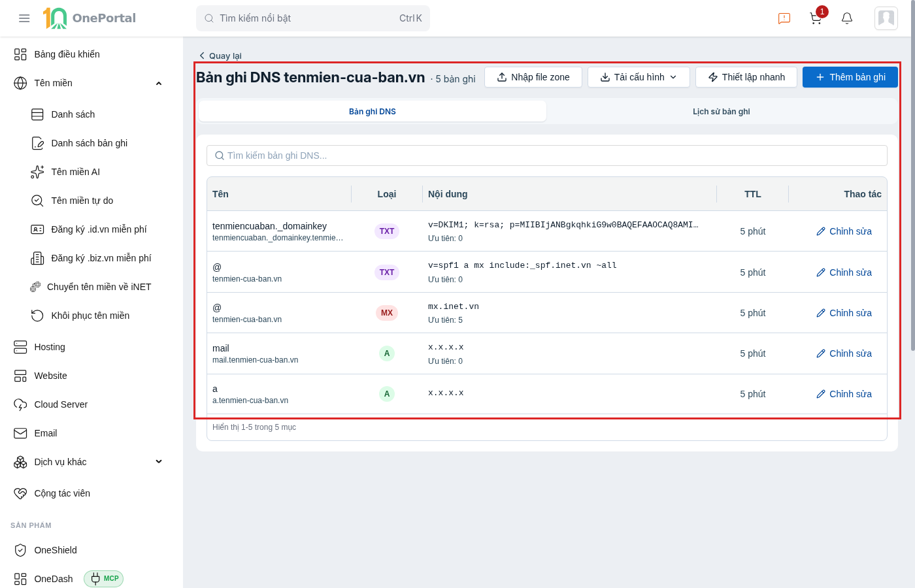Focus the Tìm kiếm nổi bật search box
This screenshot has height=588, width=915.
point(313,18)
